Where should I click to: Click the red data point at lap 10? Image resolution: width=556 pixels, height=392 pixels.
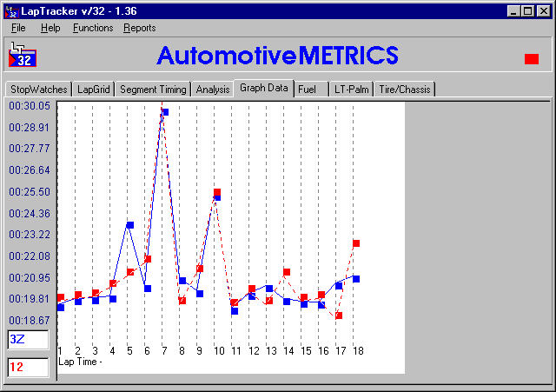tap(217, 192)
